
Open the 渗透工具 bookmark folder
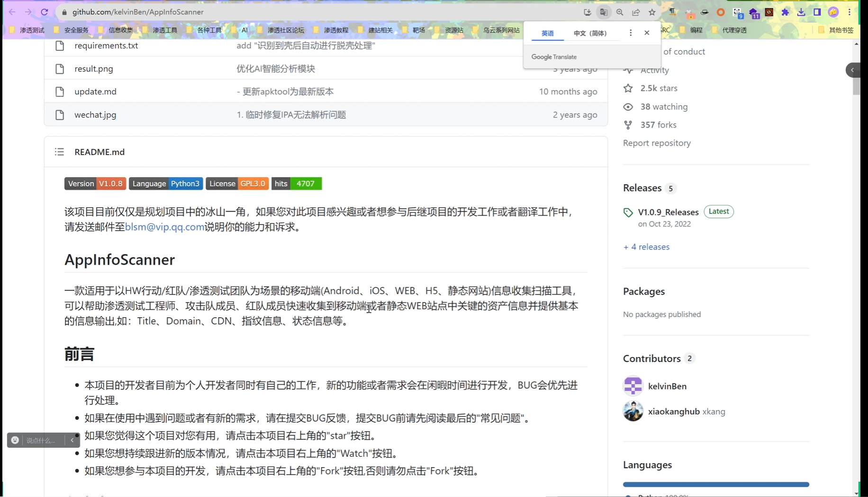(160, 30)
